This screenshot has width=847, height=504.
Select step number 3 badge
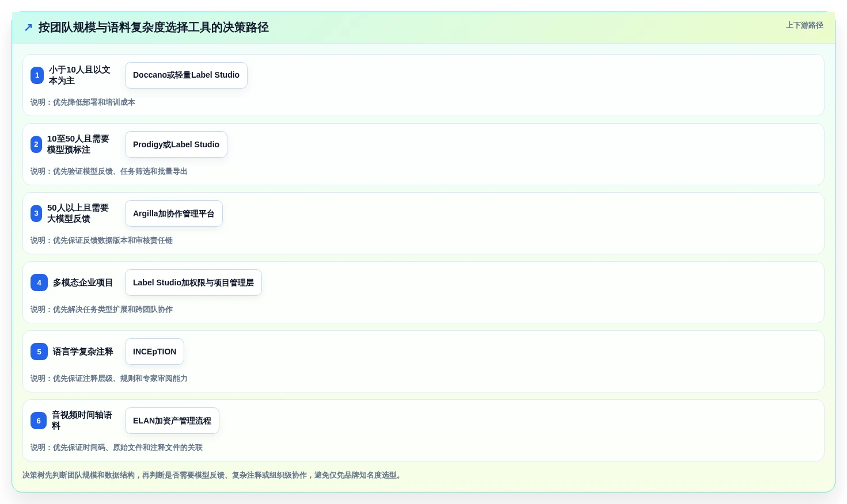[36, 213]
